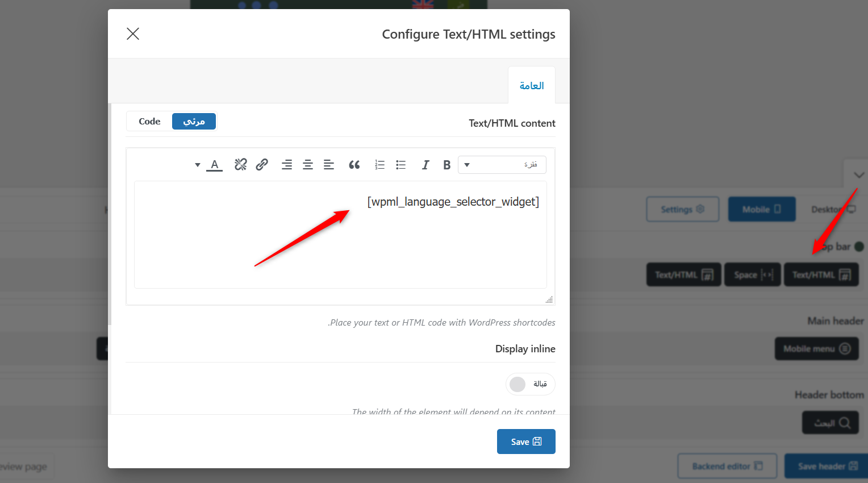Switch editor to Code mode
The image size is (868, 483).
[x=149, y=122]
